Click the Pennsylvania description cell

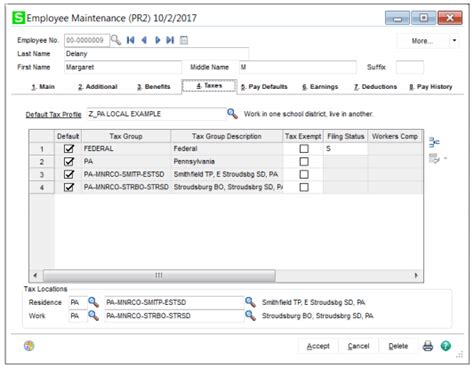click(227, 162)
